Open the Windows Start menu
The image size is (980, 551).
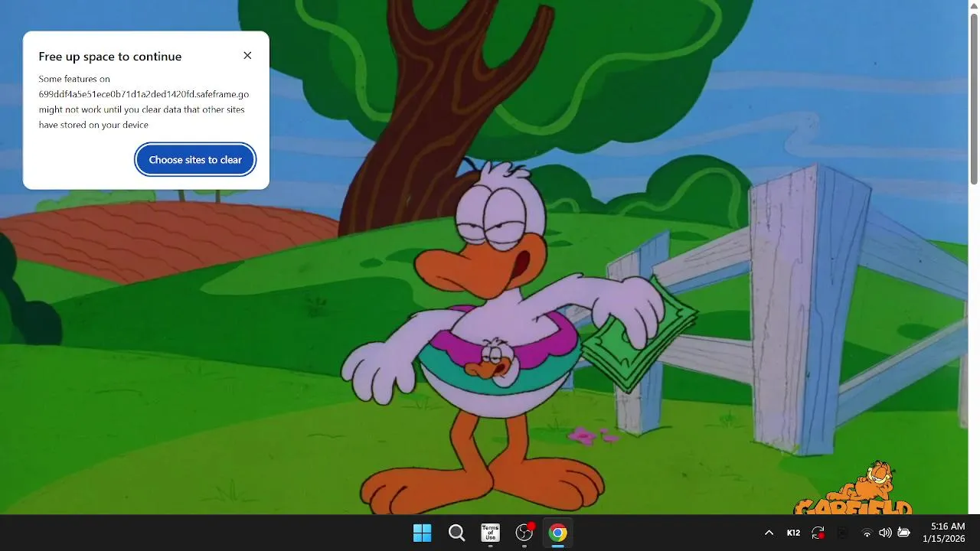click(x=422, y=533)
